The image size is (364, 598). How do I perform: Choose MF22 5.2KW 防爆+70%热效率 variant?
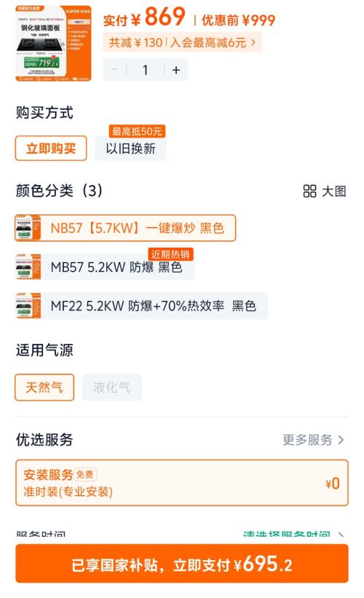pos(141,306)
